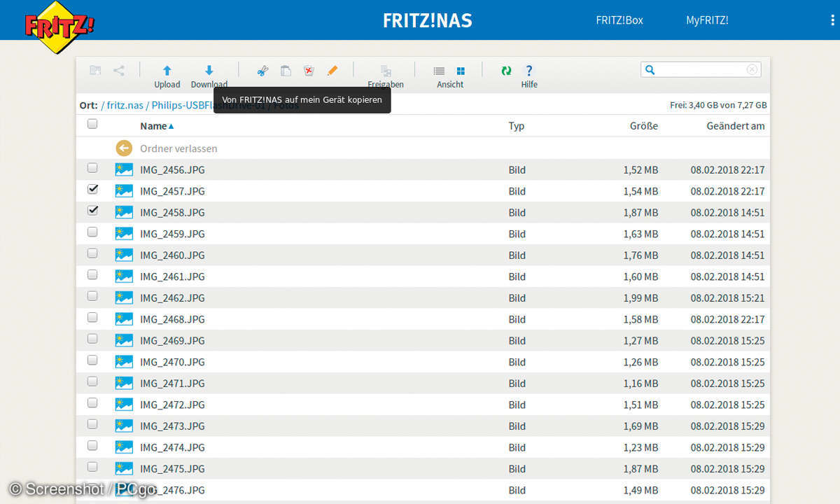Click the green refresh icon
This screenshot has width=840, height=504.
pos(506,71)
